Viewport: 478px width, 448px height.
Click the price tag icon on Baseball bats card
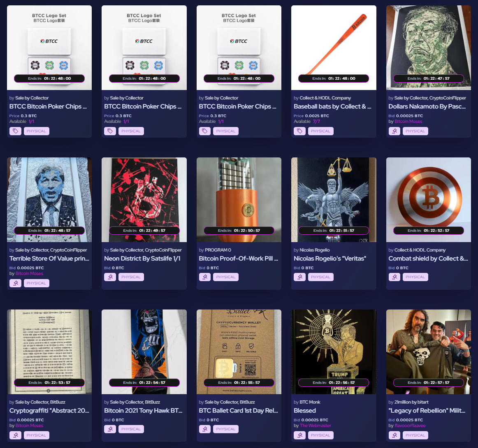tap(299, 131)
